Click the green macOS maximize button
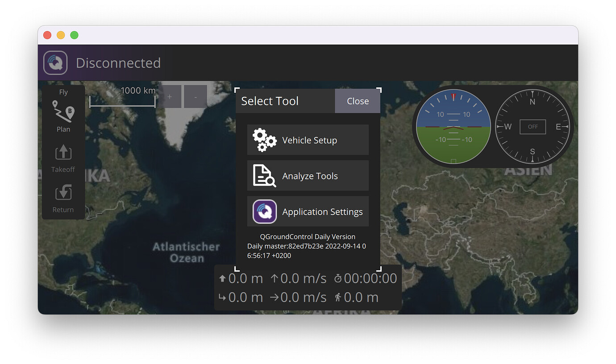Viewport: 616px width, 364px height. [75, 35]
